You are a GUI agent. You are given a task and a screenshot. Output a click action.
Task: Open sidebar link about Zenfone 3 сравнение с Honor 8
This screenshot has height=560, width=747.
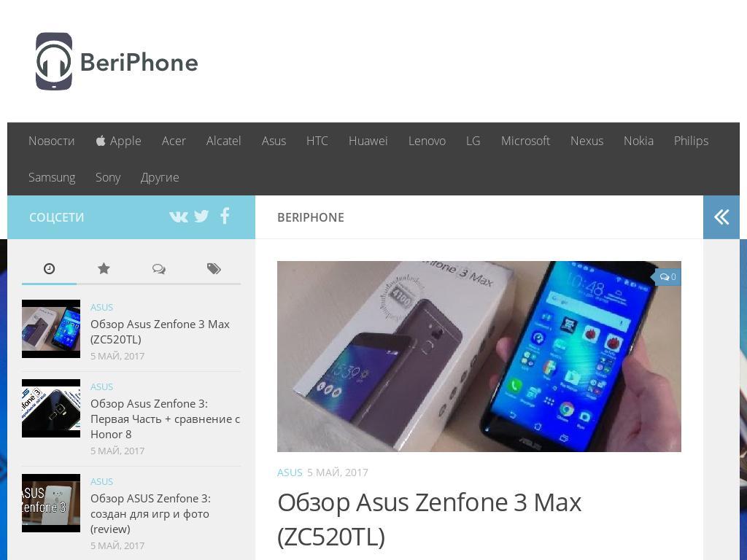tap(166, 419)
